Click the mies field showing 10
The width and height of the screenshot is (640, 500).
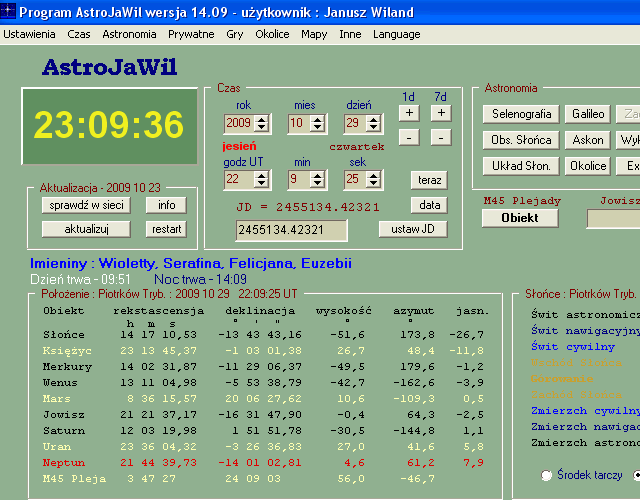(298, 123)
